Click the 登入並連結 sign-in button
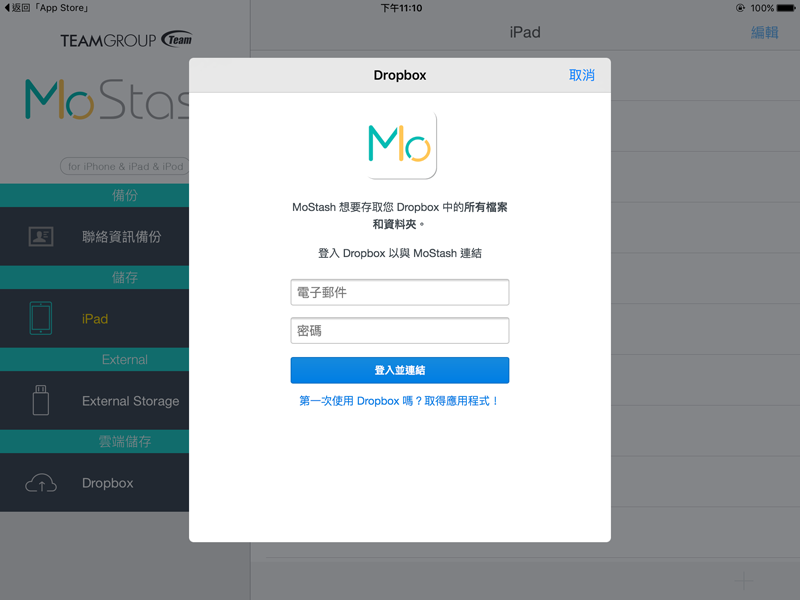This screenshot has height=600, width=800. pos(400,370)
